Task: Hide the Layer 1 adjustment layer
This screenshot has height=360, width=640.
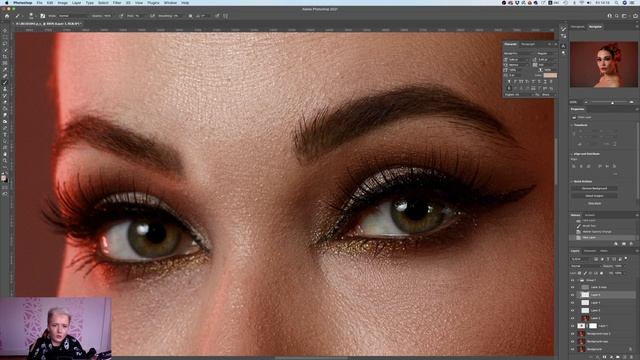Action: [572, 326]
